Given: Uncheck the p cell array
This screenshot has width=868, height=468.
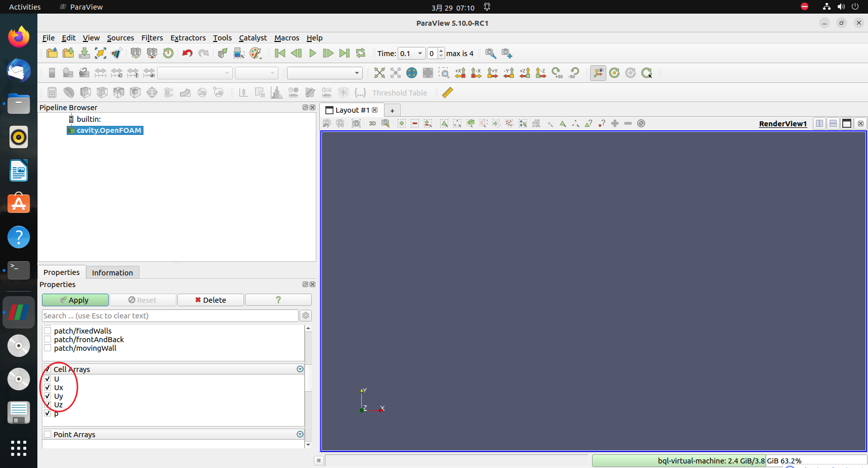Looking at the screenshot, I should pos(47,413).
